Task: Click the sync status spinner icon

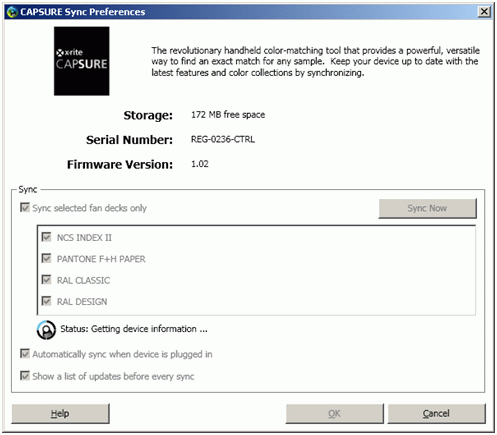Action: (46, 330)
